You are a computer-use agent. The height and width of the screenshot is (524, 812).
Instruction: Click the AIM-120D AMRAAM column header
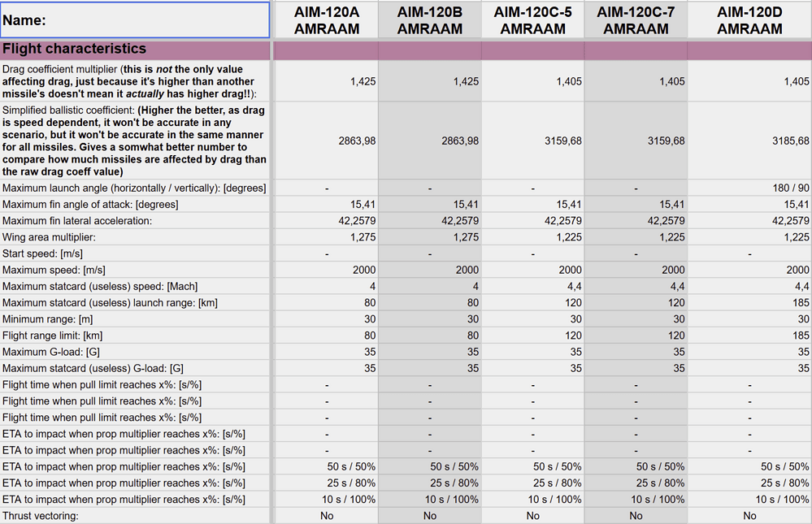point(749,20)
